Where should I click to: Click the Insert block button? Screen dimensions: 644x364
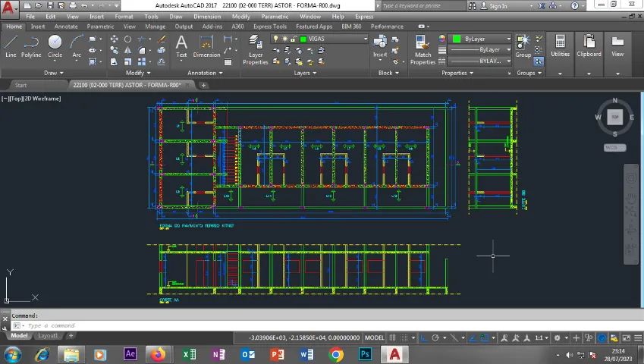pos(380,46)
